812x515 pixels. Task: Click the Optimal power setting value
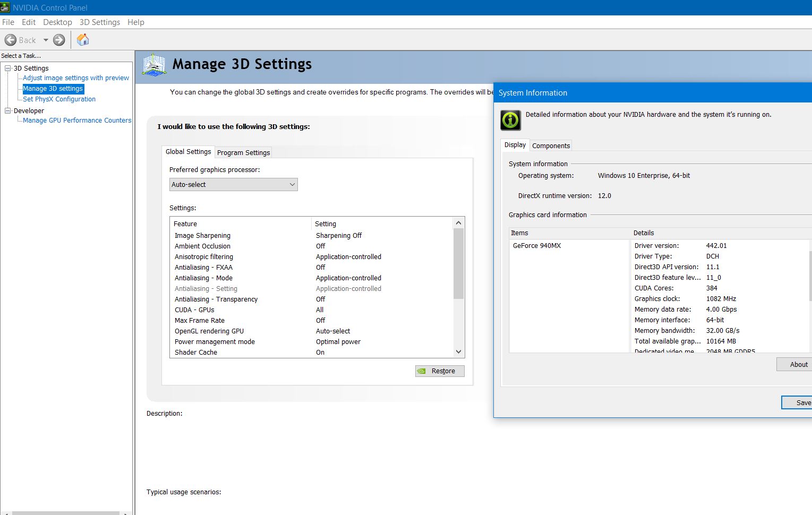(338, 342)
